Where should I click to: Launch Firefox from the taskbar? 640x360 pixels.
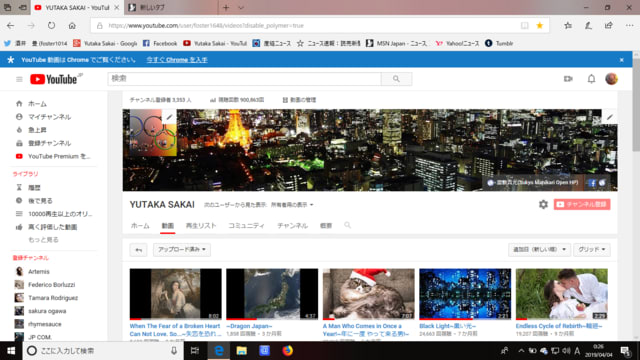click(x=287, y=351)
